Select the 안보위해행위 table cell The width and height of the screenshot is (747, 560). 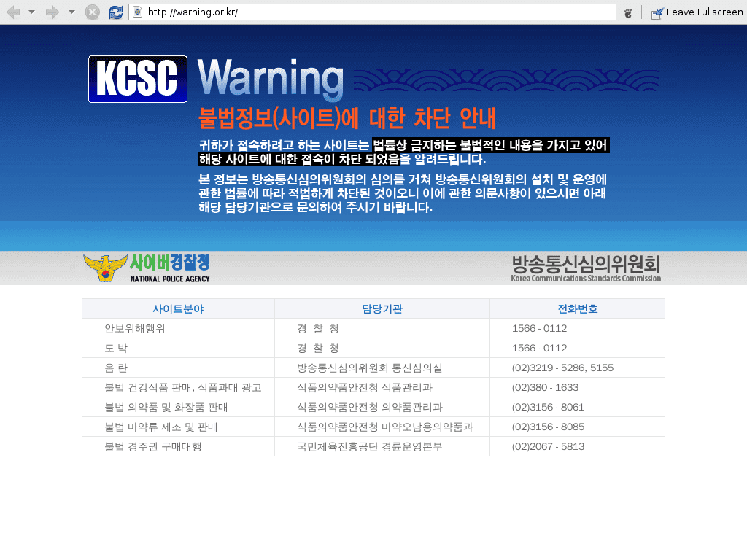tap(178, 329)
